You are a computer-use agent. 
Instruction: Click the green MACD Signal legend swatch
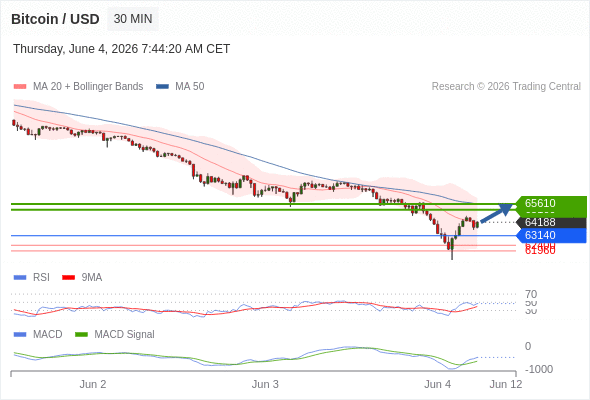81,335
